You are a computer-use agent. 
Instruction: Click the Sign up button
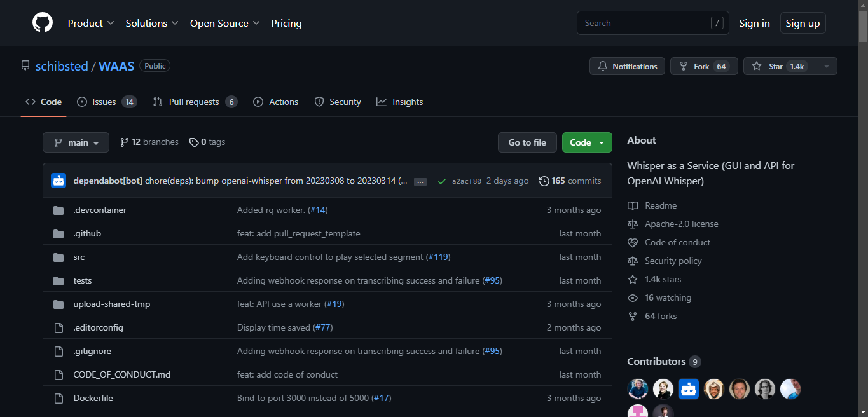[803, 23]
